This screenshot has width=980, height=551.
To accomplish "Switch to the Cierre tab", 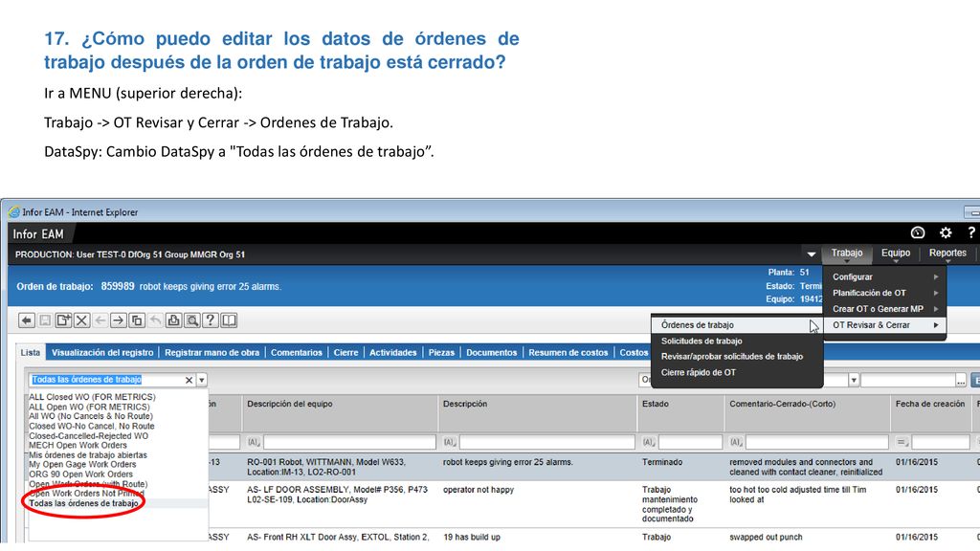I will pyautogui.click(x=345, y=353).
